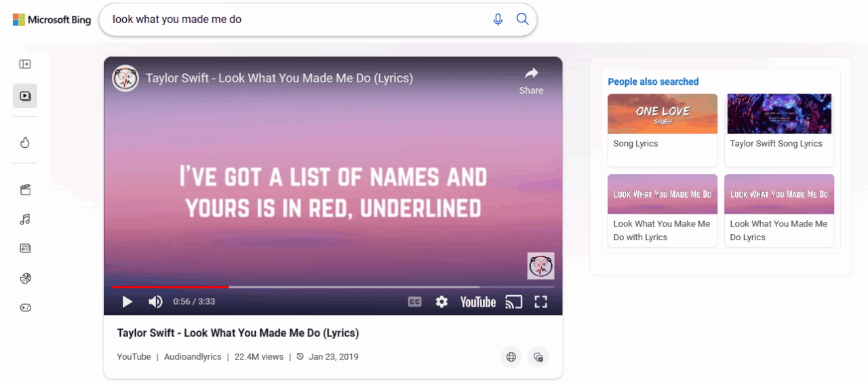This screenshot has height=384, width=868.
Task: Play the paused video
Action: 127,302
